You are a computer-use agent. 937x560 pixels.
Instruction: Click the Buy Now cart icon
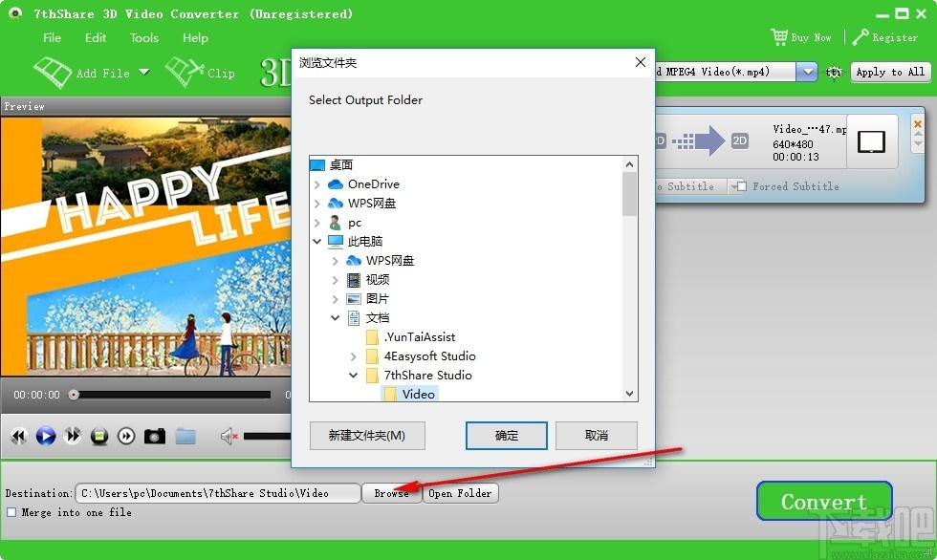click(779, 37)
